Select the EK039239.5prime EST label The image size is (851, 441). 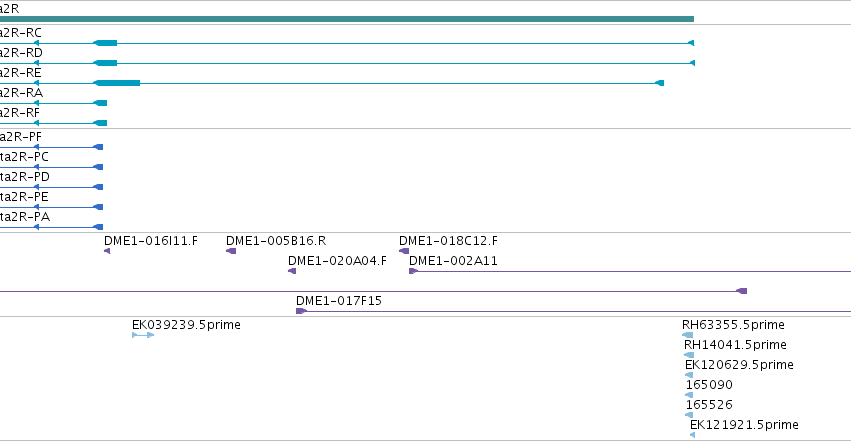coord(186,325)
